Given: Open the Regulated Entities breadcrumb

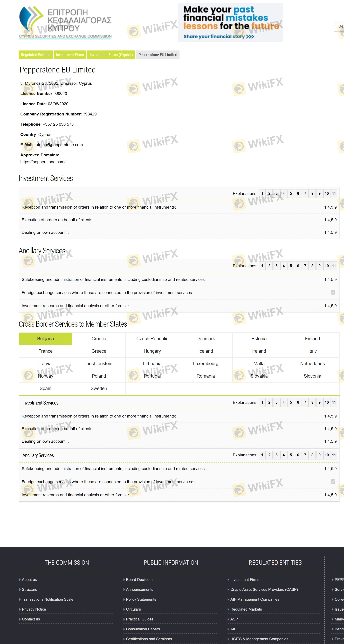Looking at the screenshot, I should pyautogui.click(x=36, y=55).
